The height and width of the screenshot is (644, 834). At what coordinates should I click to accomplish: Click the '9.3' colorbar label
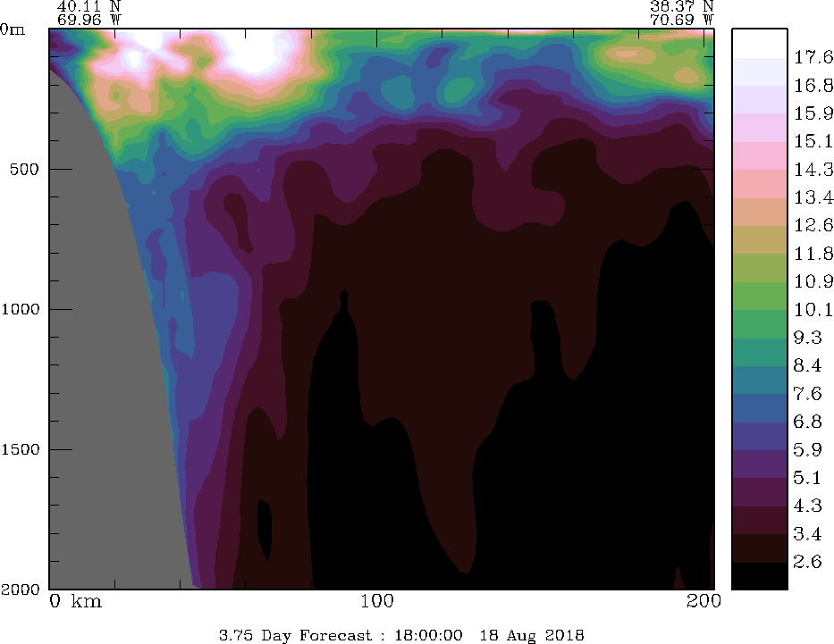(x=807, y=338)
